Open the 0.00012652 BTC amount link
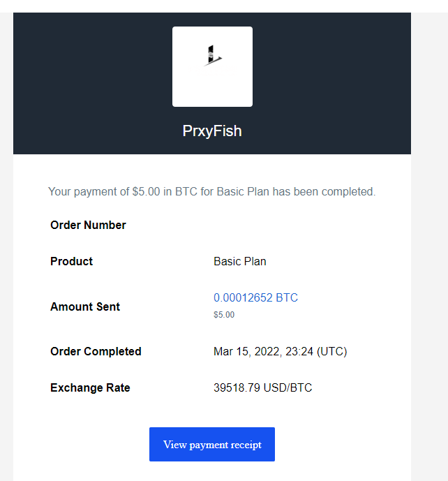Viewport: 448px width, 481px height. coord(255,297)
